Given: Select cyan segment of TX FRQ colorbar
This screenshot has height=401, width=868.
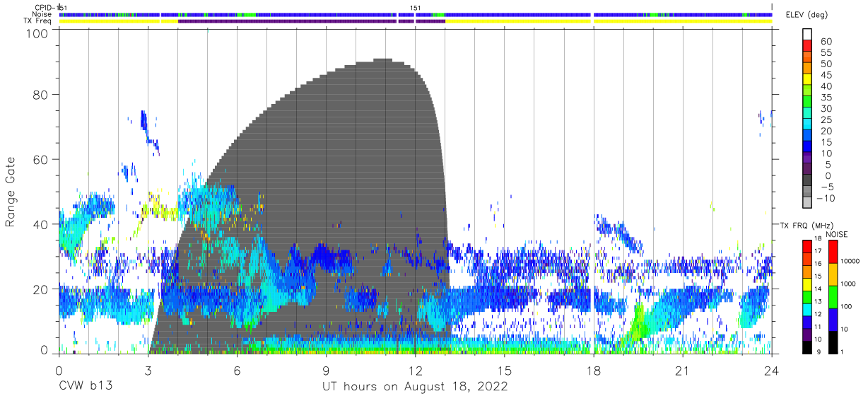Looking at the screenshot, I should (x=807, y=309).
